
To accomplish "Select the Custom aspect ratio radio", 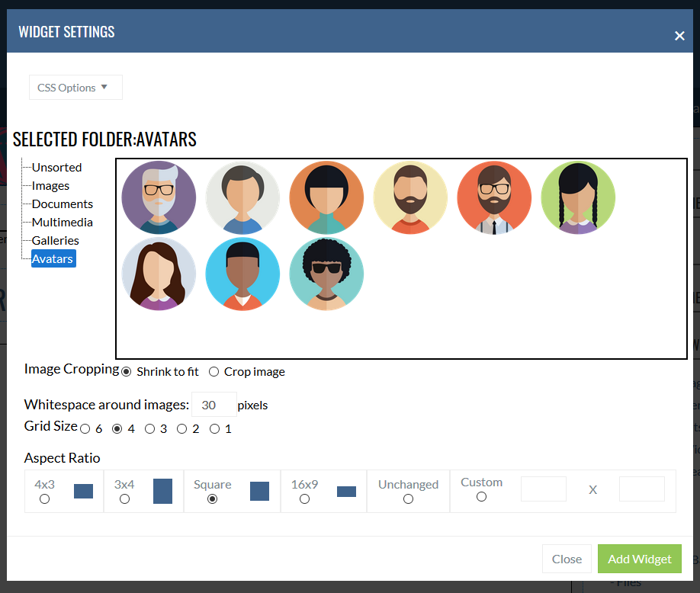I will click(481, 497).
